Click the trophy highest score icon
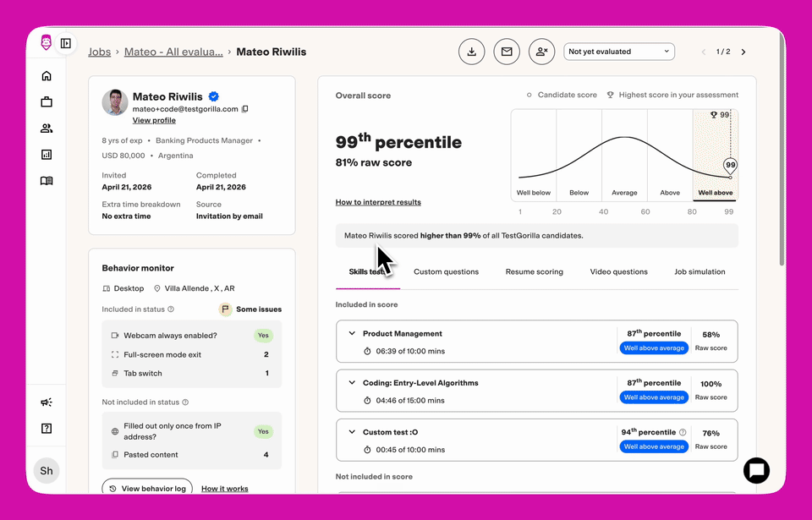This screenshot has width=812, height=520. [x=714, y=115]
